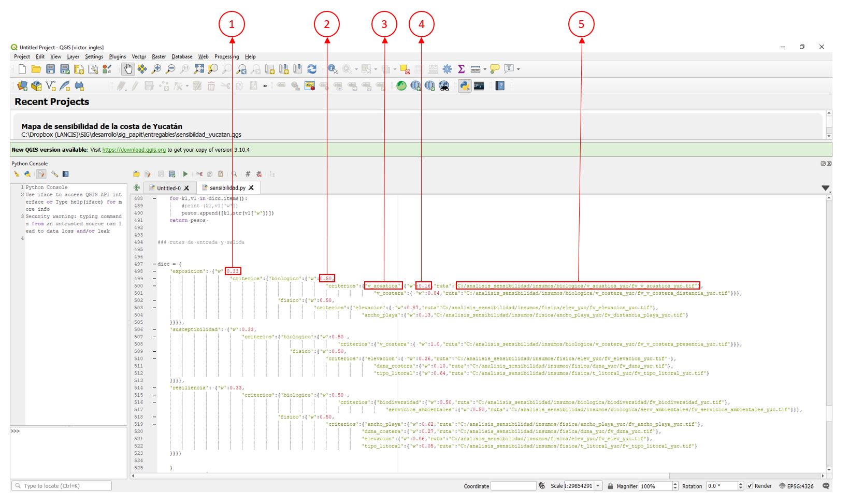Close the Untitled-0 tab
849x504 pixels.
point(186,188)
